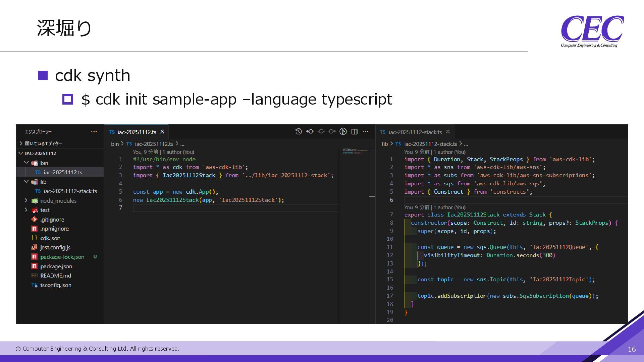The height and width of the screenshot is (362, 644).
Task: Click the bin breadcrumb in left editor
Action: [x=115, y=144]
